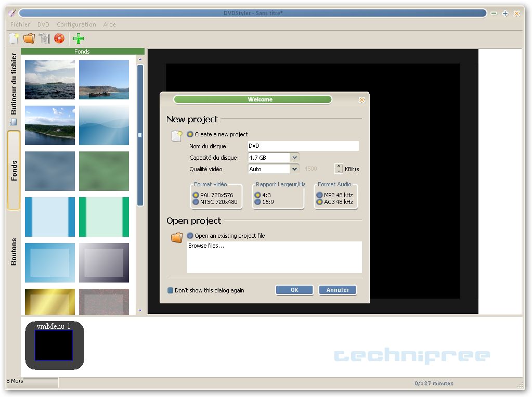Click the backgrounds panel vertical scrollbar
This screenshot has height=397, width=532.
click(x=140, y=135)
